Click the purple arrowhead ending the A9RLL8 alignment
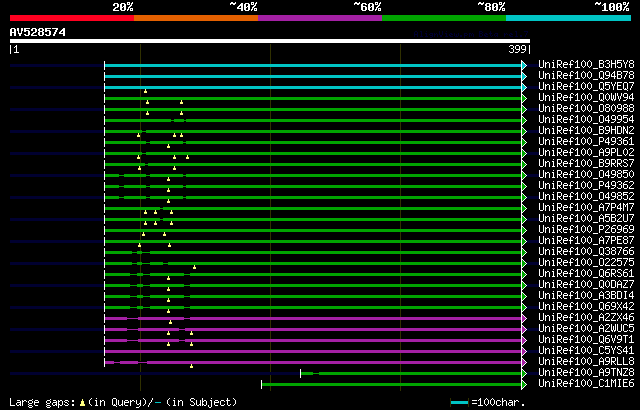This screenshot has width=640, height=410. point(524,362)
